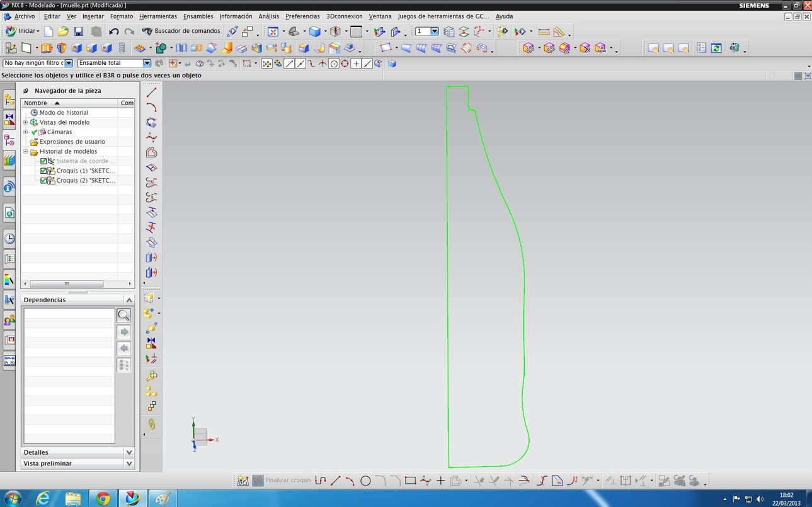This screenshot has height=507, width=812.
Task: Select Expresiones de usuario row
Action: point(72,142)
